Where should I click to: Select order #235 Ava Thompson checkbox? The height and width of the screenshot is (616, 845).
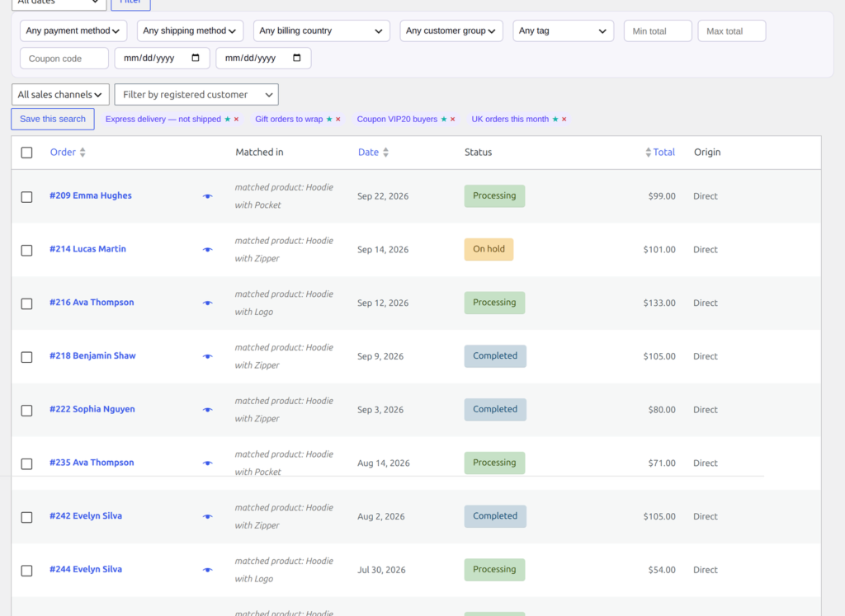coord(26,463)
